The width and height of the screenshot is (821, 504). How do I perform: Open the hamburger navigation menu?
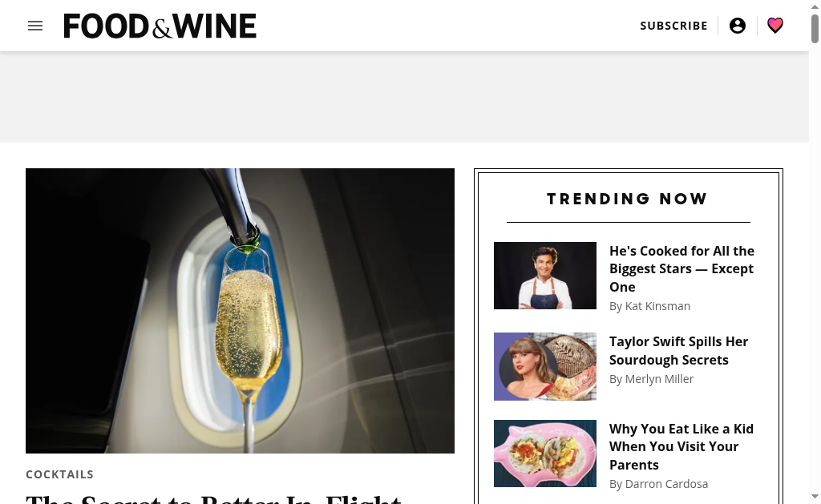35,26
